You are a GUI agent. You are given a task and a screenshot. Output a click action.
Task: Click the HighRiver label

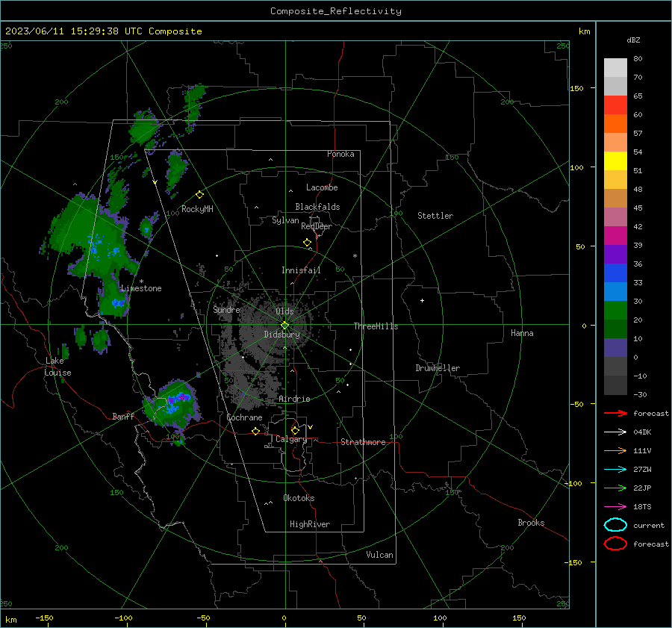point(310,524)
